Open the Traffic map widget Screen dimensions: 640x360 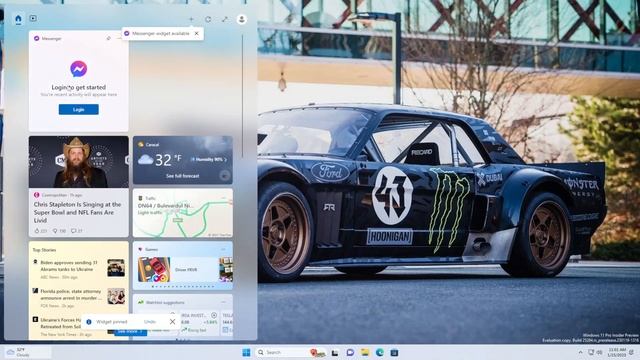click(183, 213)
